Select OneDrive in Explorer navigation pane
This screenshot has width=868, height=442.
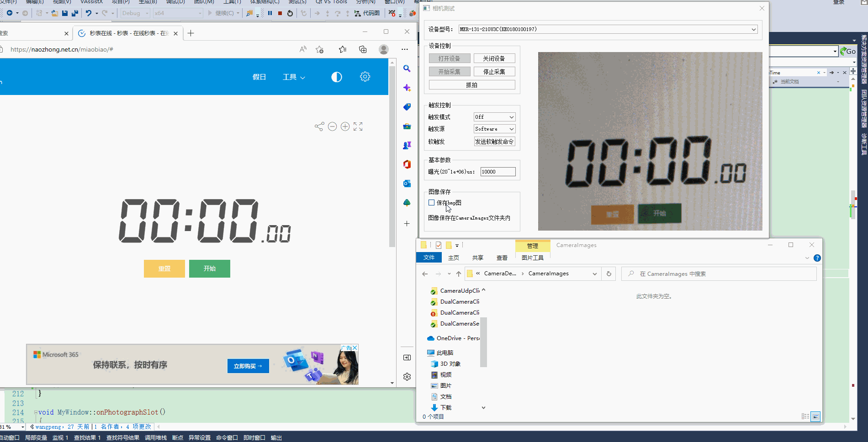pyautogui.click(x=453, y=338)
